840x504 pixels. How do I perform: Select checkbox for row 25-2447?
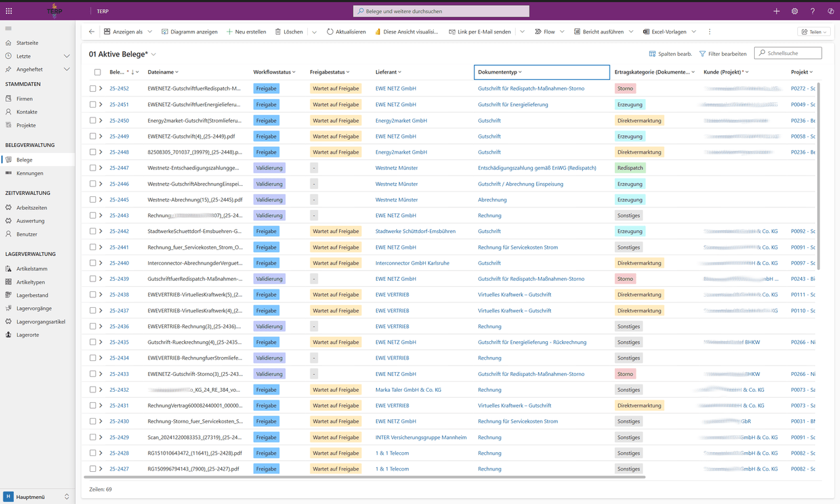93,168
